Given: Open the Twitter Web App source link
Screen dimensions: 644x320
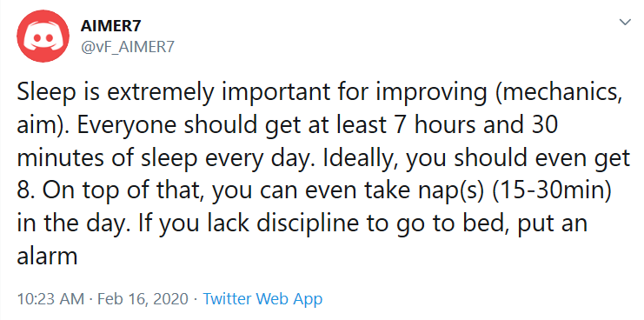Looking at the screenshot, I should coord(262,298).
